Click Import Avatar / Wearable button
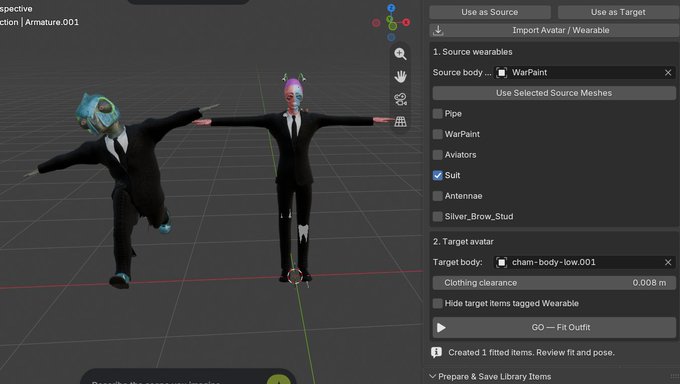The height and width of the screenshot is (384, 680). (554, 30)
